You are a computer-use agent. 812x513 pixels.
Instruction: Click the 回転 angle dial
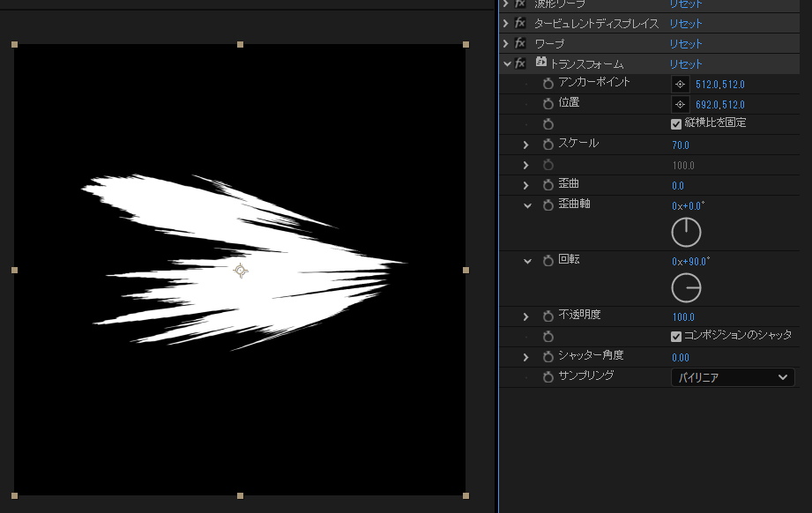point(686,287)
